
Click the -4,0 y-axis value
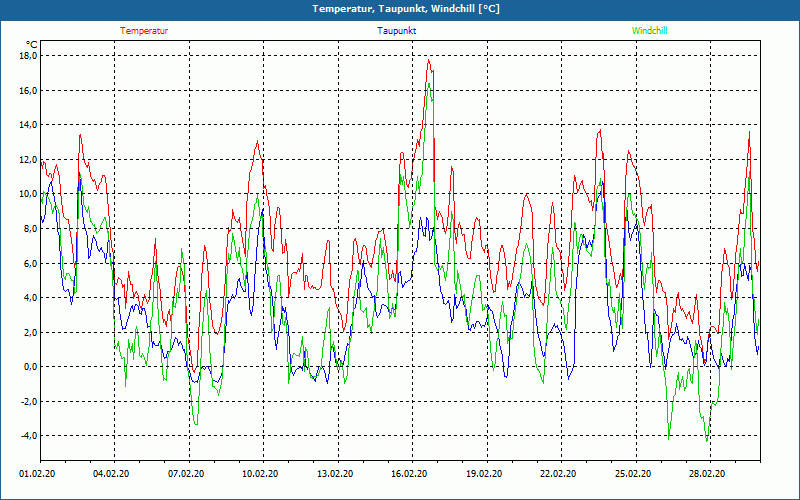(x=29, y=435)
